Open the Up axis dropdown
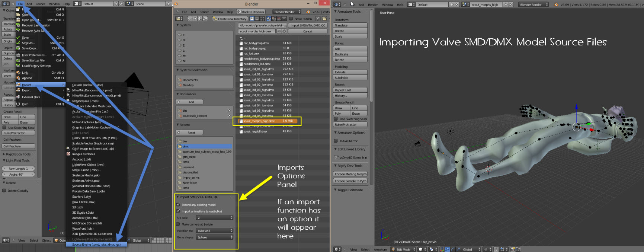Screen dimensions: 644x252 tap(215, 218)
